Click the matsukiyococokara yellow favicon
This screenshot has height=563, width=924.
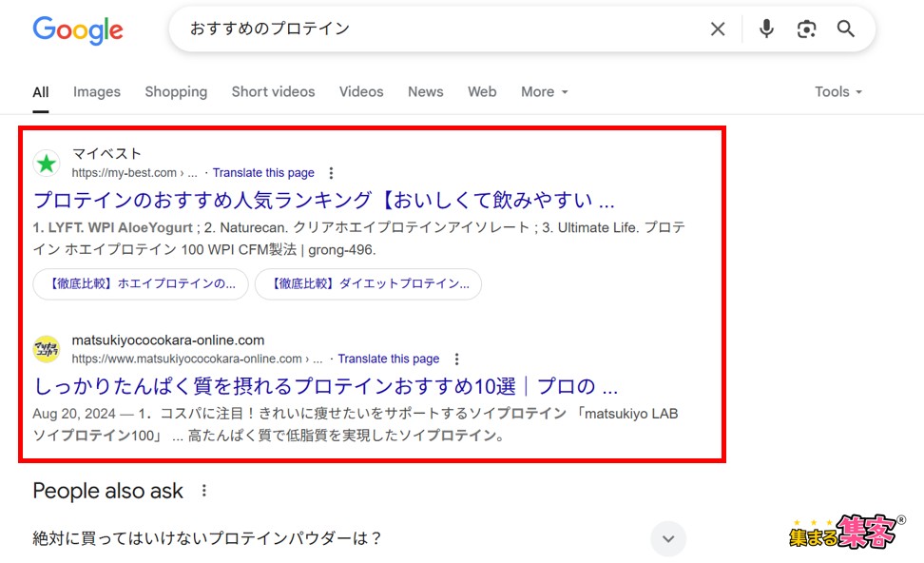coord(47,349)
